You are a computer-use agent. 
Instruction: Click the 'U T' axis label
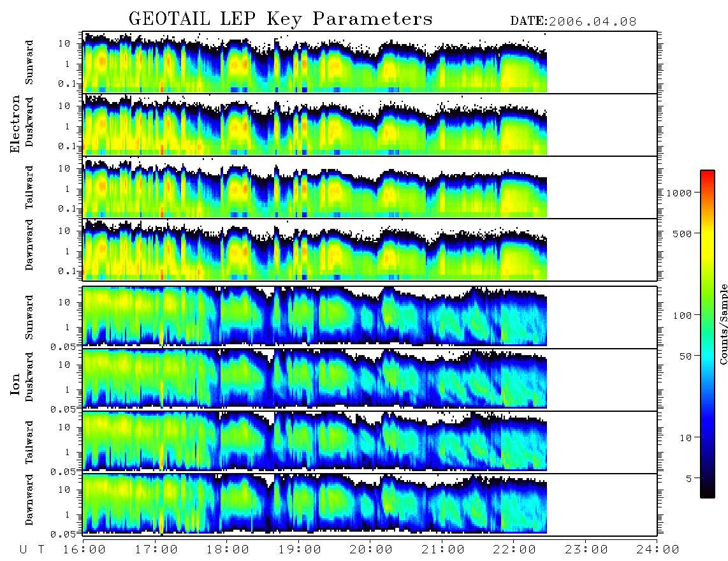32,550
